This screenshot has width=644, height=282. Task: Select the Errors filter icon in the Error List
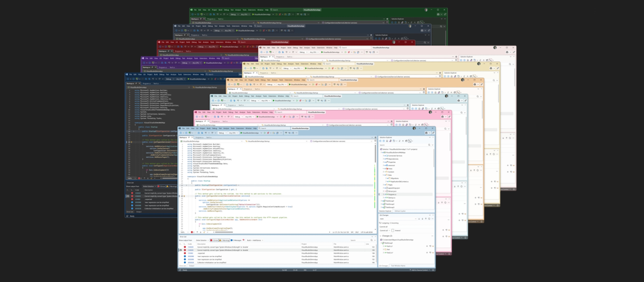(214, 240)
